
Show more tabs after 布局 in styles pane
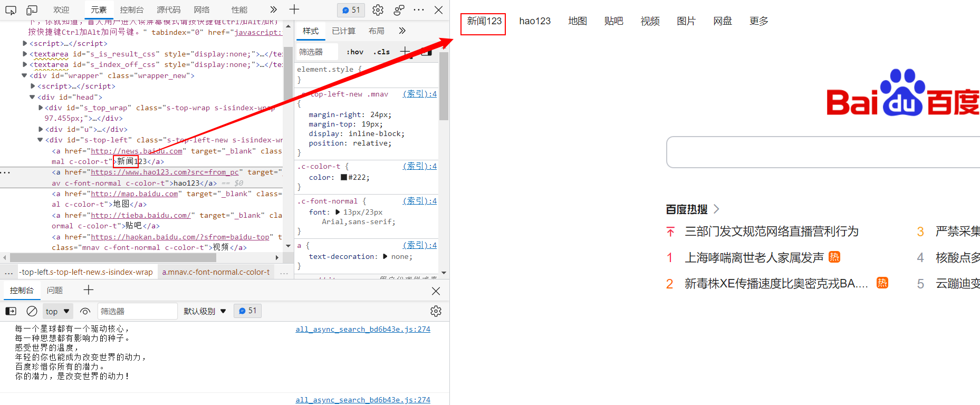coord(402,31)
